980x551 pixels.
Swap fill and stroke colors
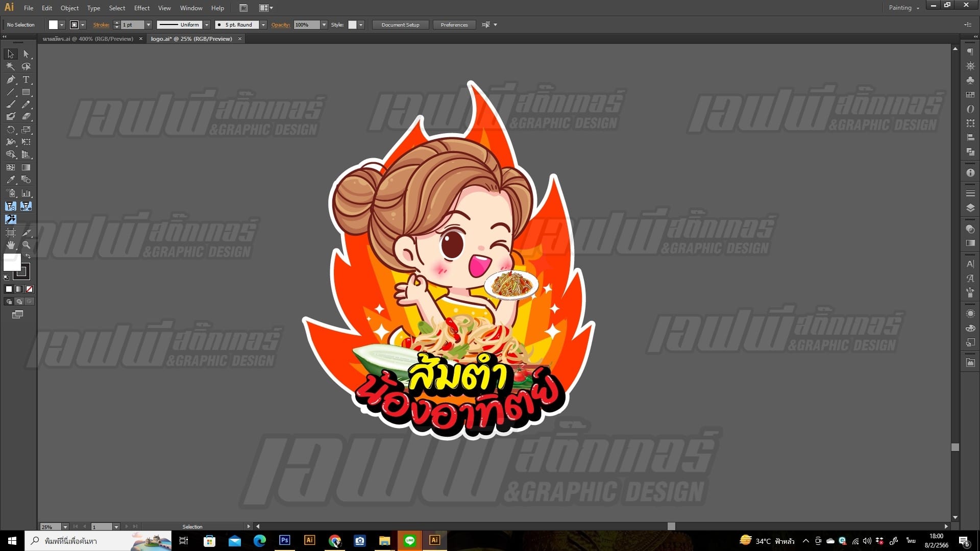point(28,256)
